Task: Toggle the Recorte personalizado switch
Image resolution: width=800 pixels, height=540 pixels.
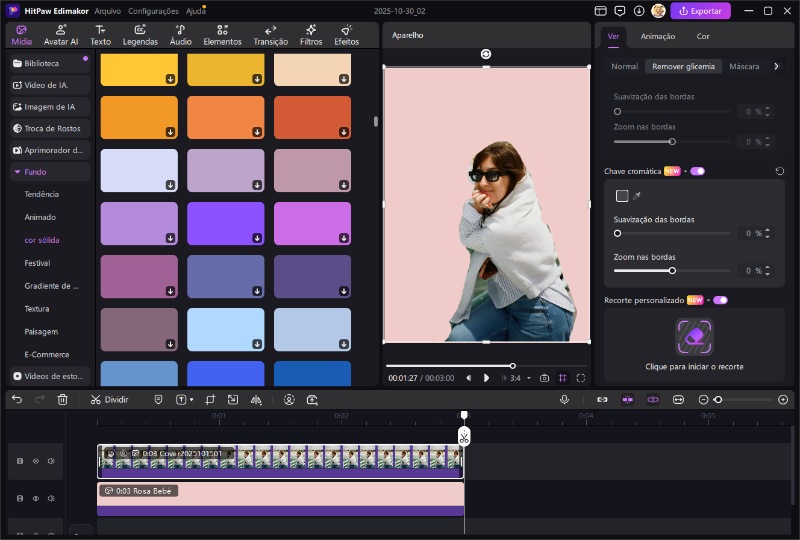Action: [719, 300]
